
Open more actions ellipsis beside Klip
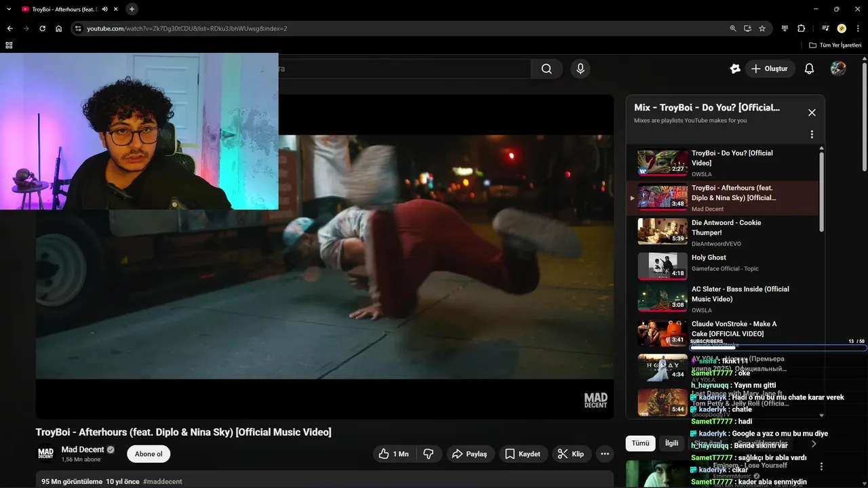pyautogui.click(x=605, y=454)
